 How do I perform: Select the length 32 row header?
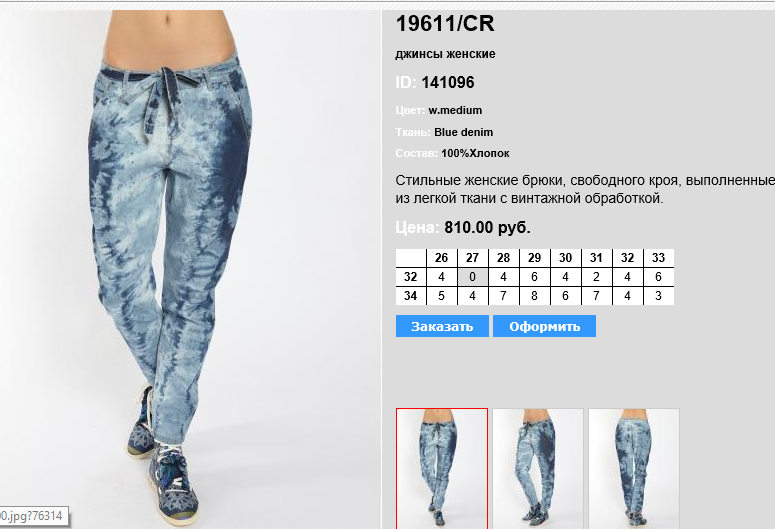pyautogui.click(x=411, y=277)
